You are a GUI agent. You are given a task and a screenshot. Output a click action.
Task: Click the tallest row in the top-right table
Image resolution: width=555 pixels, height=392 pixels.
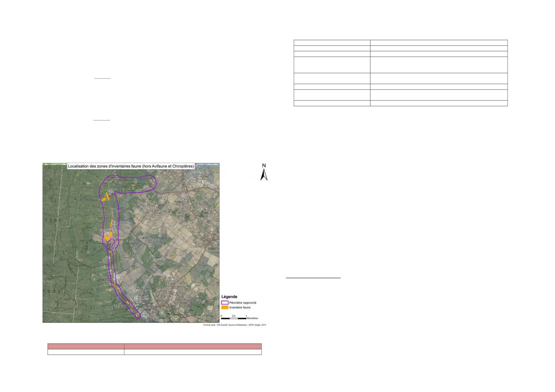point(400,65)
